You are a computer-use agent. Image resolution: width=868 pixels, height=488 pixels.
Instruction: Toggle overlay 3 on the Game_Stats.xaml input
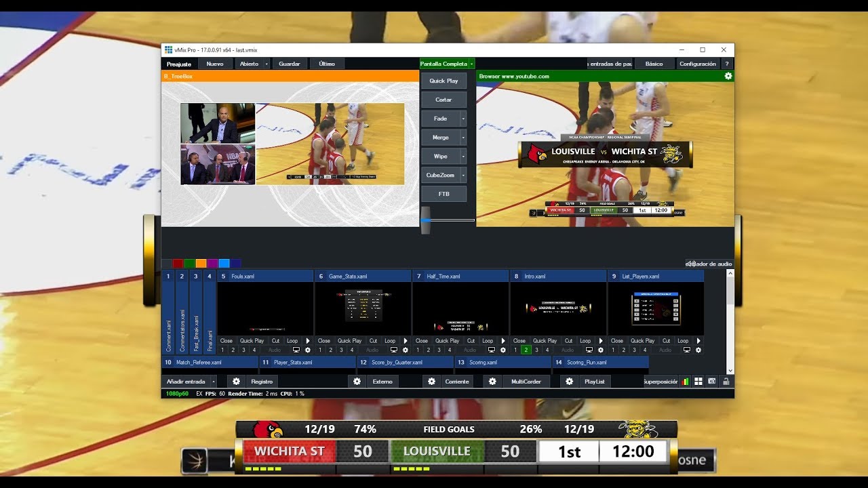[x=341, y=350]
